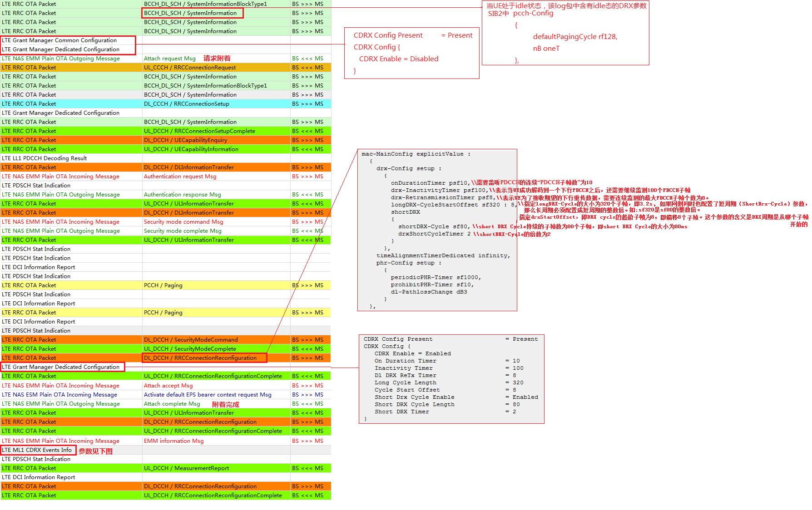Select UL_DCCH / UECapabilityInformation row
This screenshot has width=812, height=510.
(x=166, y=149)
